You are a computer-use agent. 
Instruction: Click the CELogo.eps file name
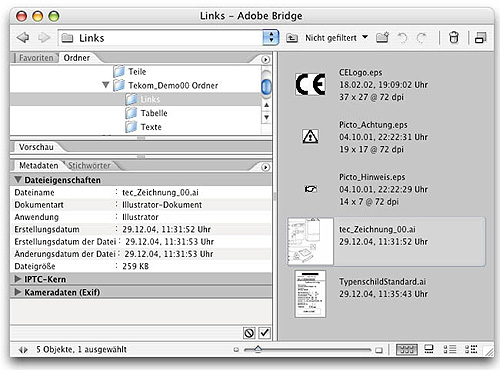point(361,73)
